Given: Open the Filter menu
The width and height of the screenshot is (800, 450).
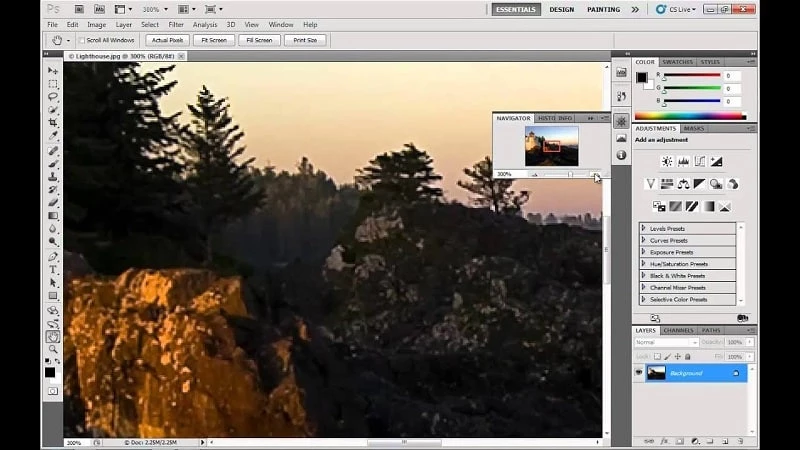Looking at the screenshot, I should [176, 24].
